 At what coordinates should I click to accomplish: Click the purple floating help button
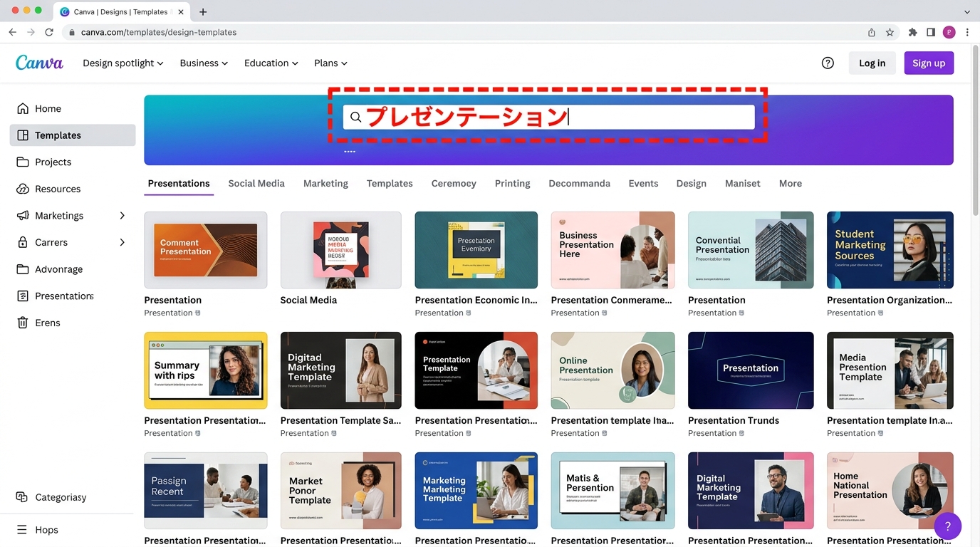(947, 526)
